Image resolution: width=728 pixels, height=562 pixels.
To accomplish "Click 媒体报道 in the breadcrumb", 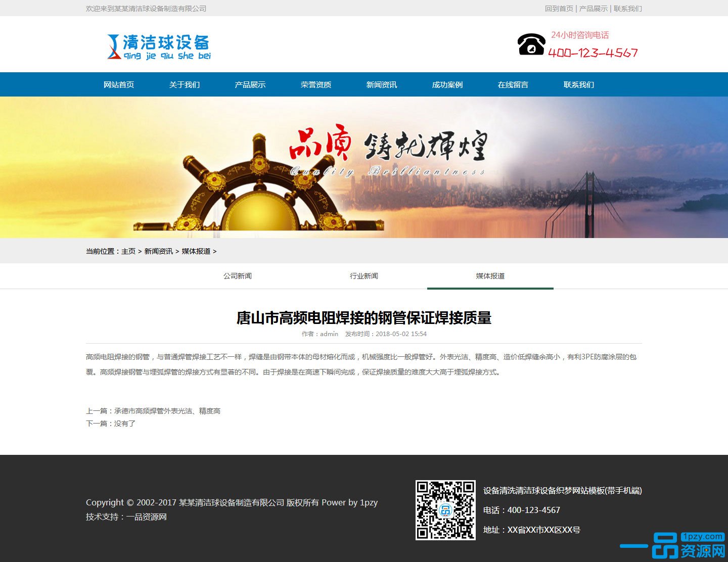I will click(196, 251).
